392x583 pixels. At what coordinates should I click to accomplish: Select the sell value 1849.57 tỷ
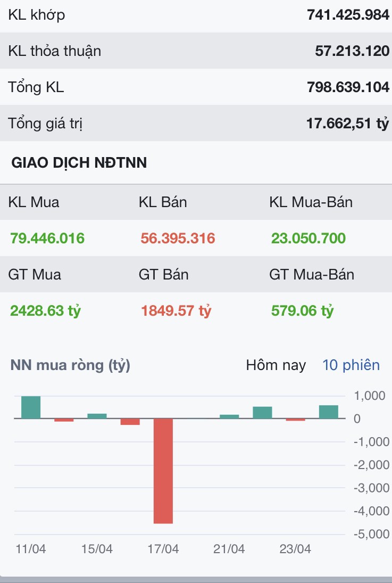pyautogui.click(x=176, y=311)
